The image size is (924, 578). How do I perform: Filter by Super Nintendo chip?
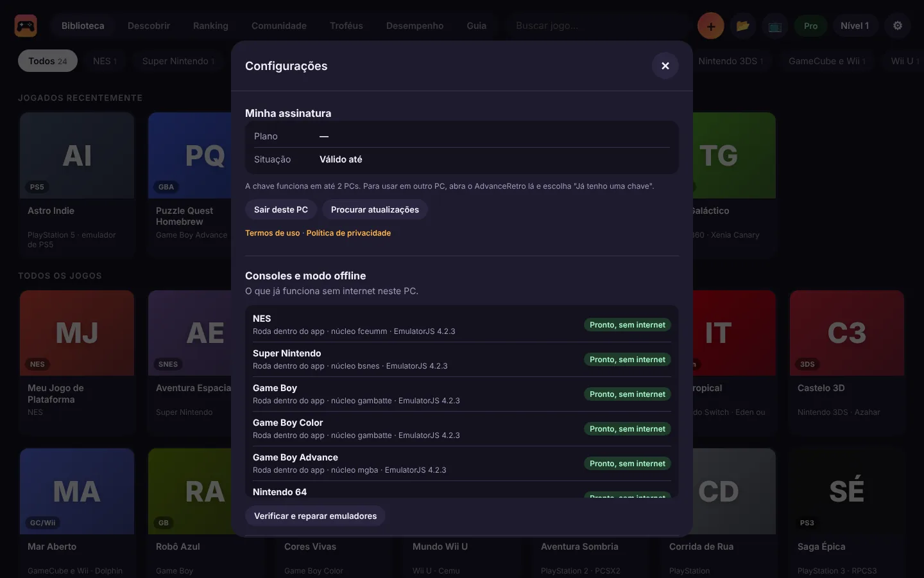tap(178, 61)
